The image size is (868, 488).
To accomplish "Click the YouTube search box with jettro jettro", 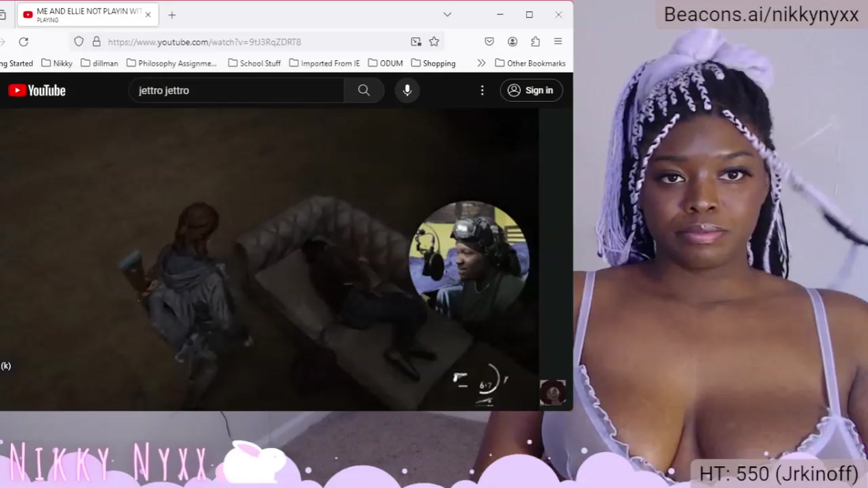I will pyautogui.click(x=236, y=90).
